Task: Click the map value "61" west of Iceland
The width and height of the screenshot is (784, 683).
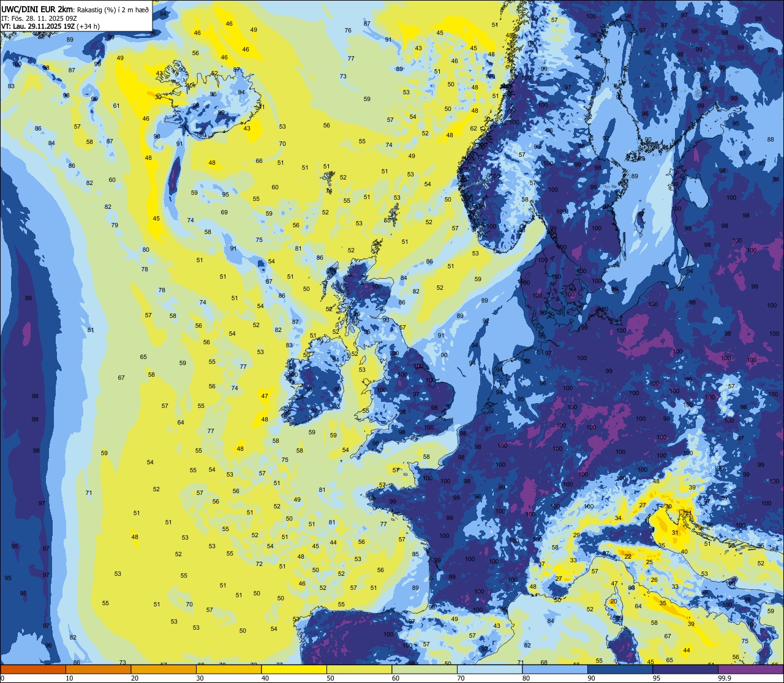Action: click(116, 106)
